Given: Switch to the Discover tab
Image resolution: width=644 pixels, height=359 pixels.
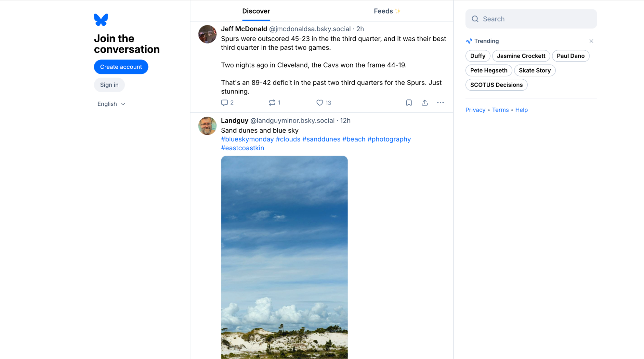Looking at the screenshot, I should pyautogui.click(x=256, y=11).
